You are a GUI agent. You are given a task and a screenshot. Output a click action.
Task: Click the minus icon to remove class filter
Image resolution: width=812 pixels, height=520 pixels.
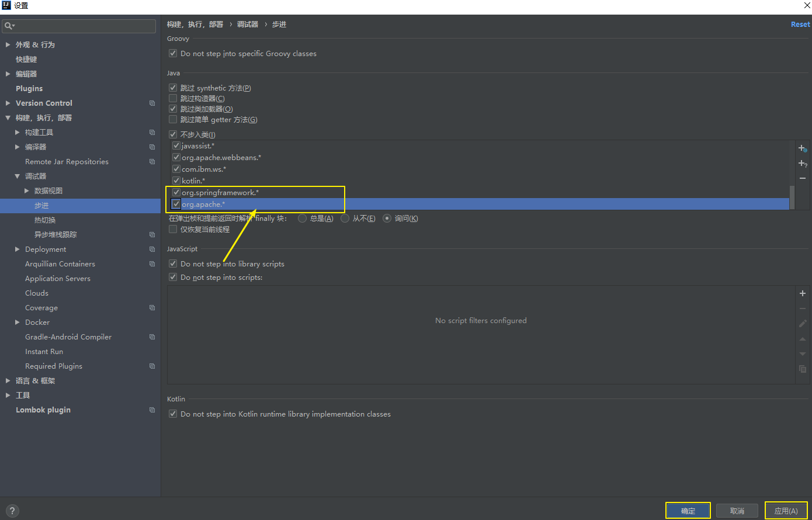click(802, 178)
